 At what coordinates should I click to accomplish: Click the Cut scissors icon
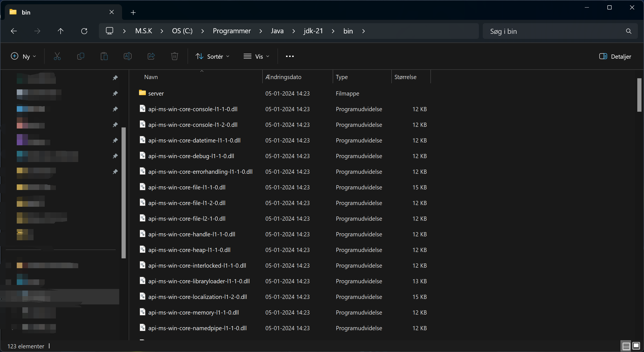(57, 56)
